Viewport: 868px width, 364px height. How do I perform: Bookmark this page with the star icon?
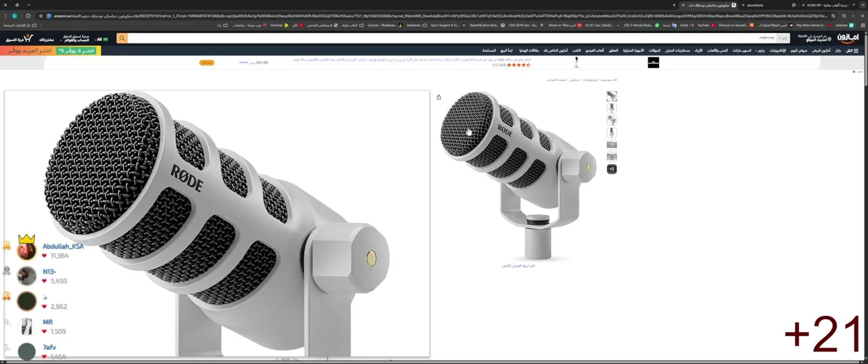[x=40, y=16]
